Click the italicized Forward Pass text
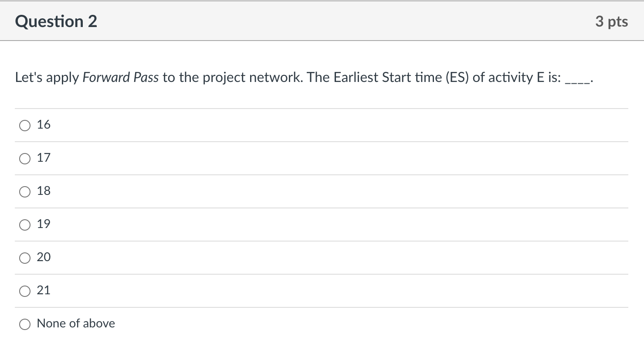644x354 pixels. click(x=120, y=77)
